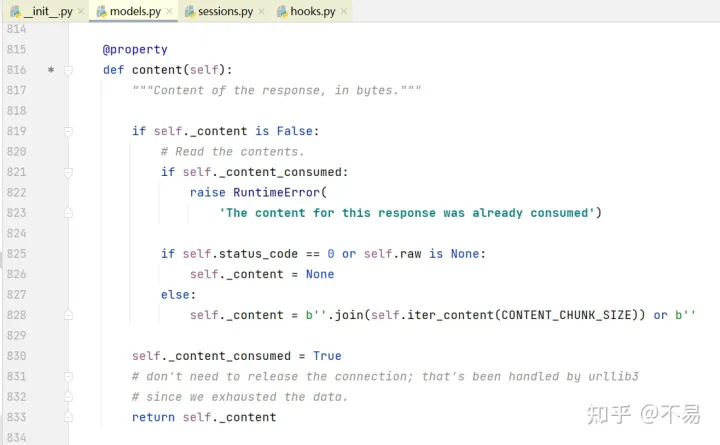Collapse the content method fold on line 816
This screenshot has width=720, height=445.
(x=68, y=70)
